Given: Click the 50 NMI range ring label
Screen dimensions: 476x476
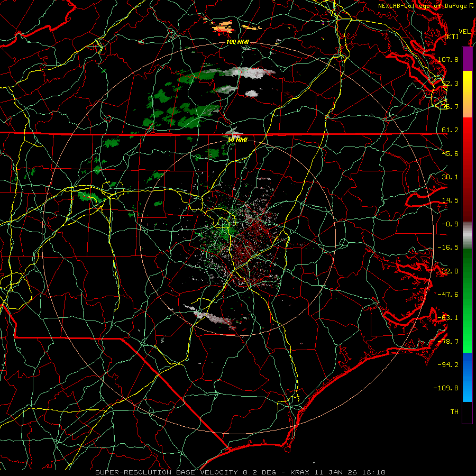Looking at the screenshot, I should tap(237, 140).
